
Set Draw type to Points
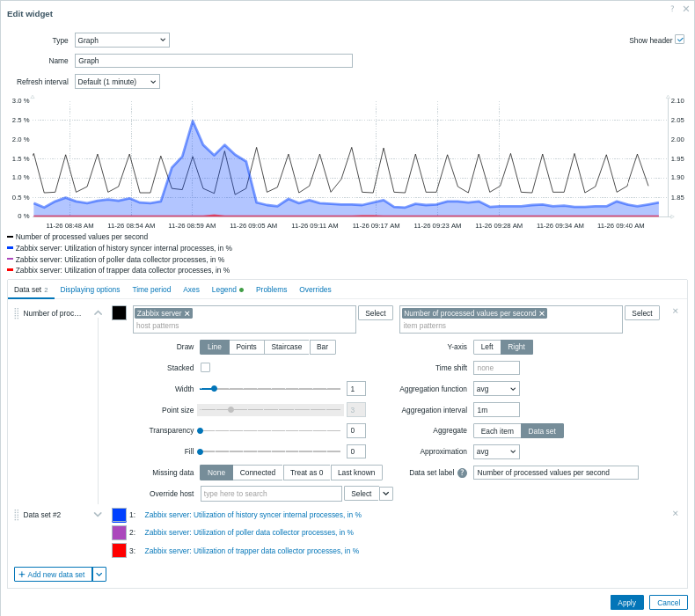246,347
